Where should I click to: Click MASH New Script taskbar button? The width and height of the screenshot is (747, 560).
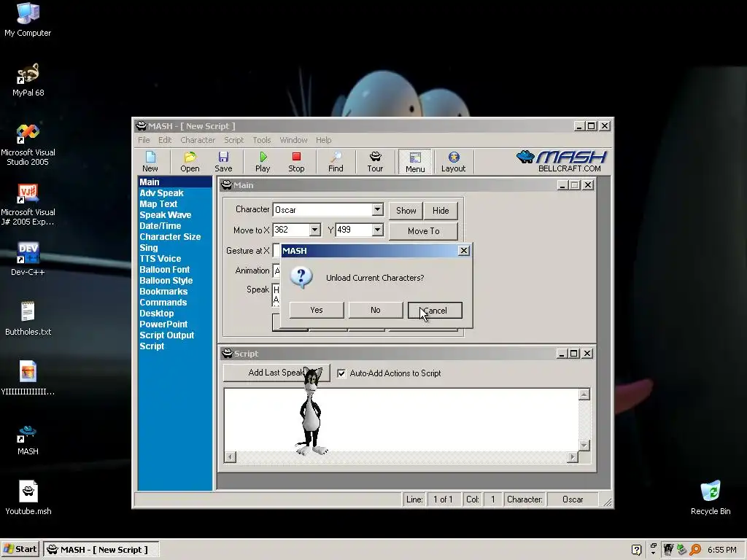pyautogui.click(x=101, y=550)
